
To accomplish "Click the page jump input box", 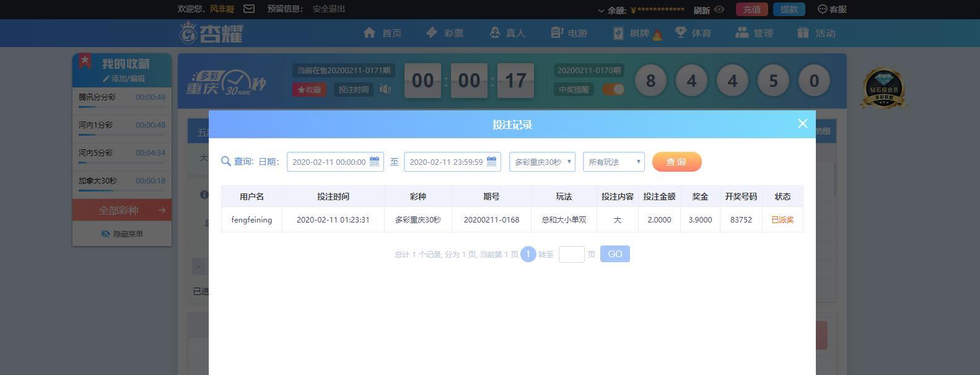I will (571, 254).
